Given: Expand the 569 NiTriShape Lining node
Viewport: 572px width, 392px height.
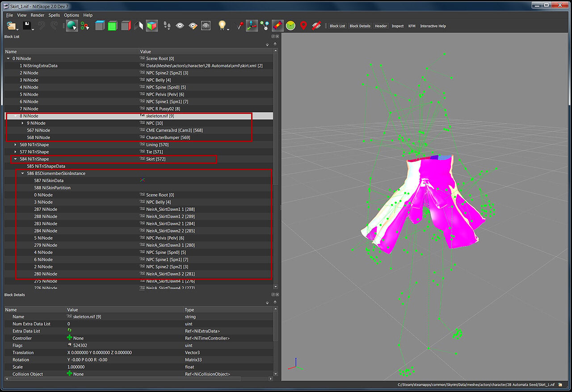Looking at the screenshot, I should pyautogui.click(x=15, y=145).
